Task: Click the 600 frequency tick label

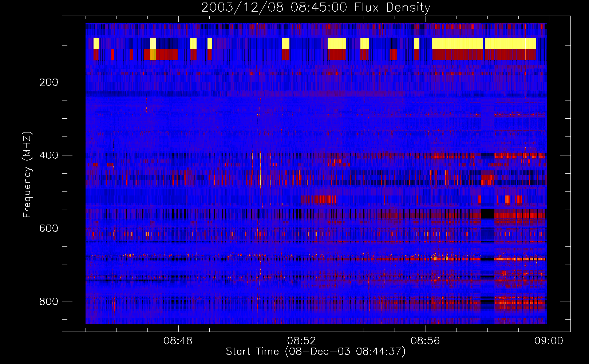Action: 49,228
